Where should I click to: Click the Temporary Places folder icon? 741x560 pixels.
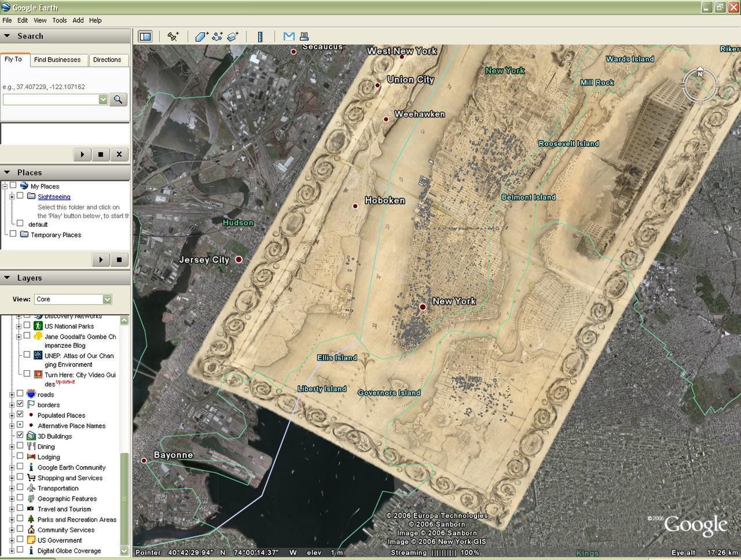click(x=24, y=234)
